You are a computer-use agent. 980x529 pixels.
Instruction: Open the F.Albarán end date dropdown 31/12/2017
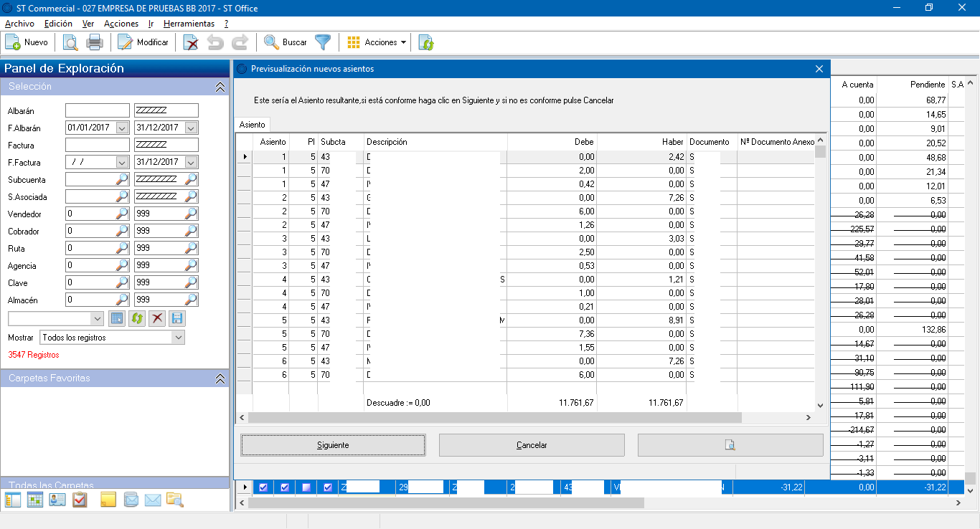point(191,128)
